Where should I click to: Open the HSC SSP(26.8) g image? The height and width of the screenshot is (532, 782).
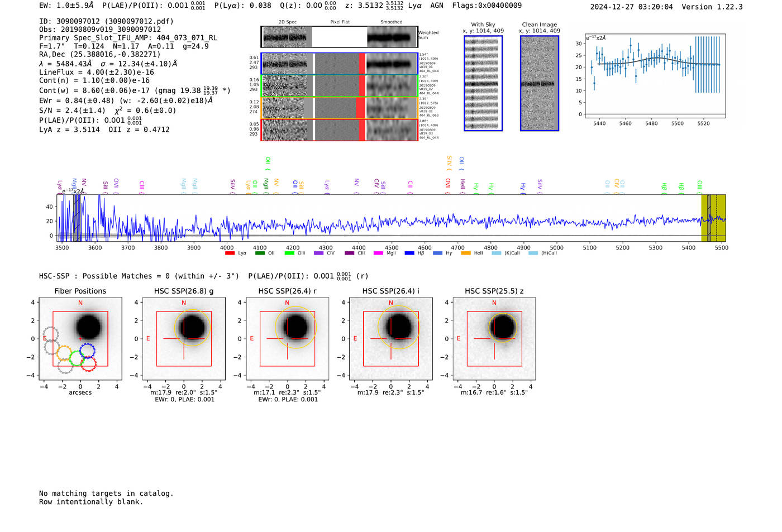pos(184,339)
